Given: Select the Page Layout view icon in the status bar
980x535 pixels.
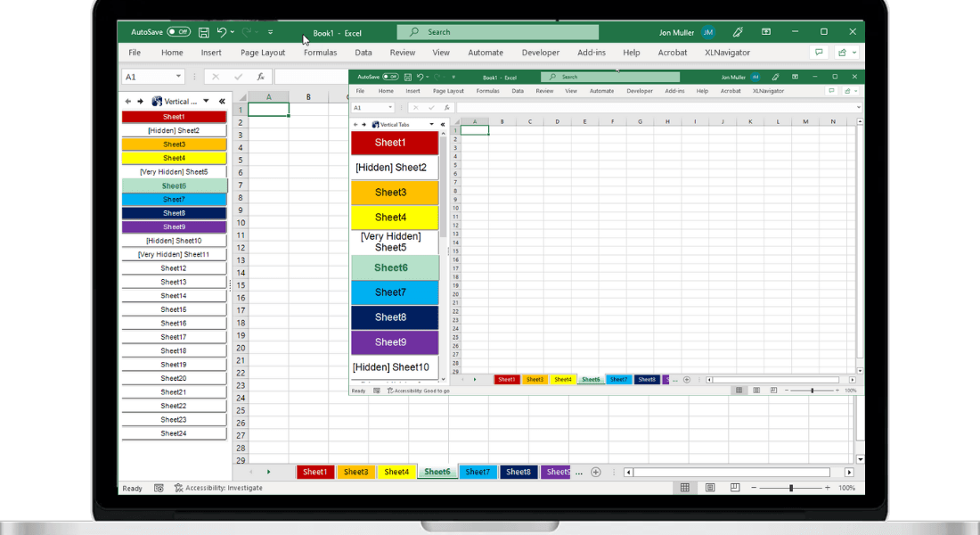Looking at the screenshot, I should 710,487.
